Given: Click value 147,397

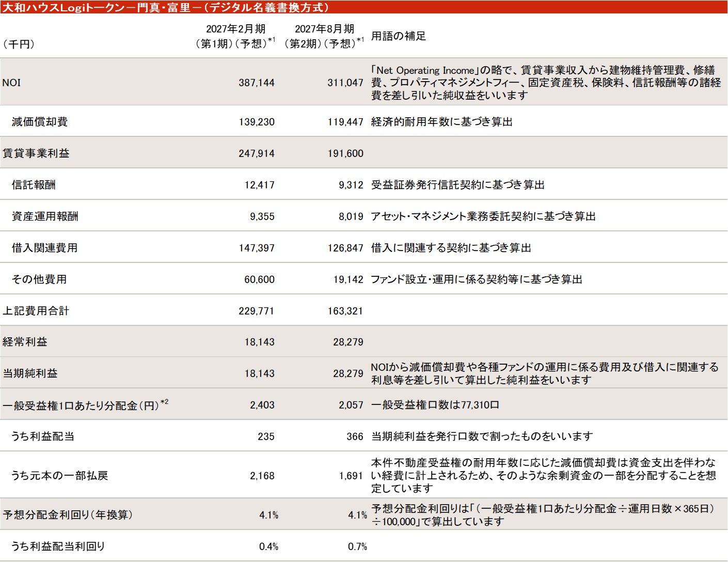Looking at the screenshot, I should [257, 248].
